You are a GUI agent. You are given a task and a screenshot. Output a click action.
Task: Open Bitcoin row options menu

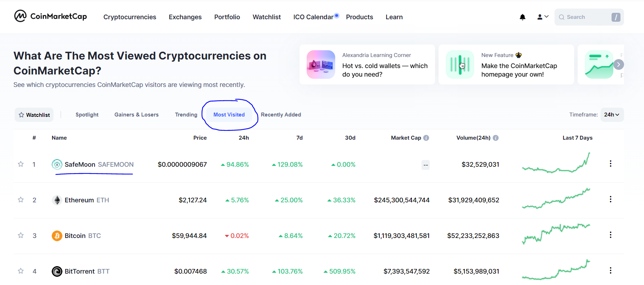610,235
